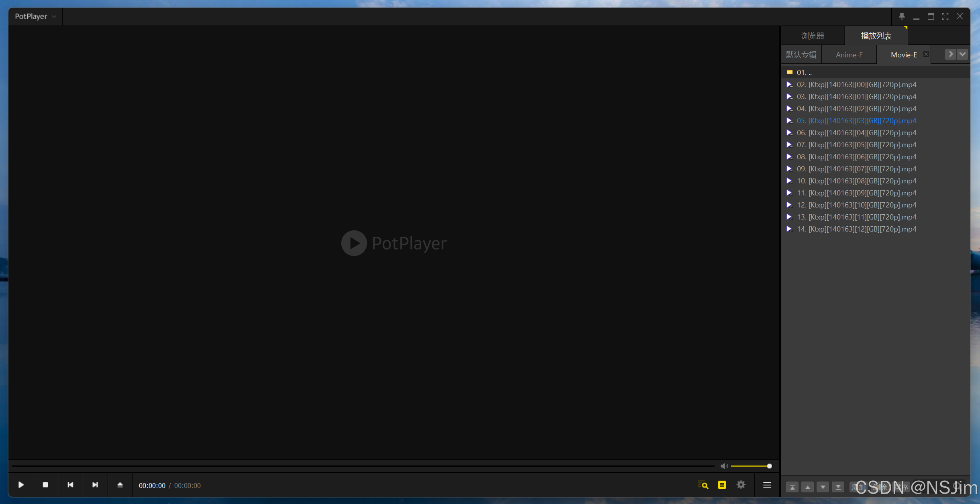The width and height of the screenshot is (980, 504).
Task: Toggle the yellow playlist panel button
Action: click(x=722, y=485)
